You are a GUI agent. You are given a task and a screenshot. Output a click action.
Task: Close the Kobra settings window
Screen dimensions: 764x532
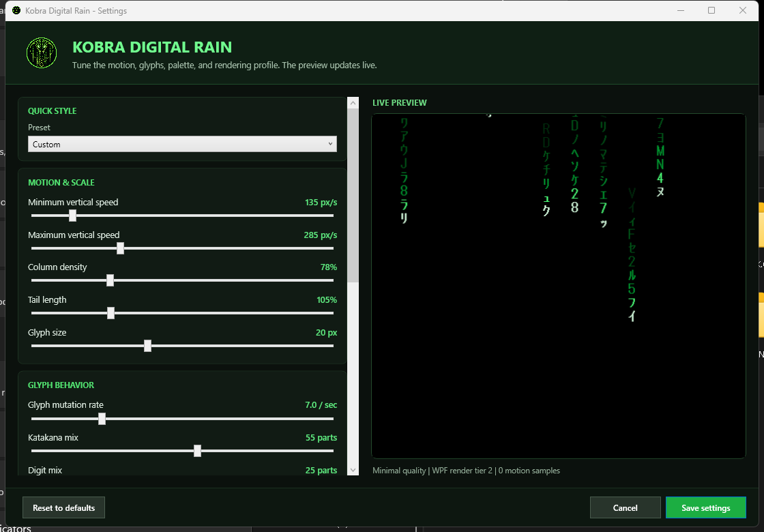743,10
